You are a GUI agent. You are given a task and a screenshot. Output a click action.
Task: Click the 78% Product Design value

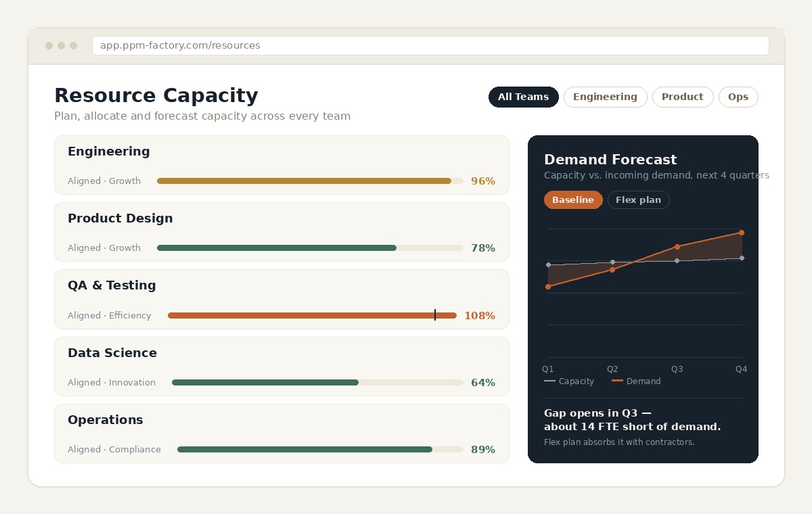(483, 248)
